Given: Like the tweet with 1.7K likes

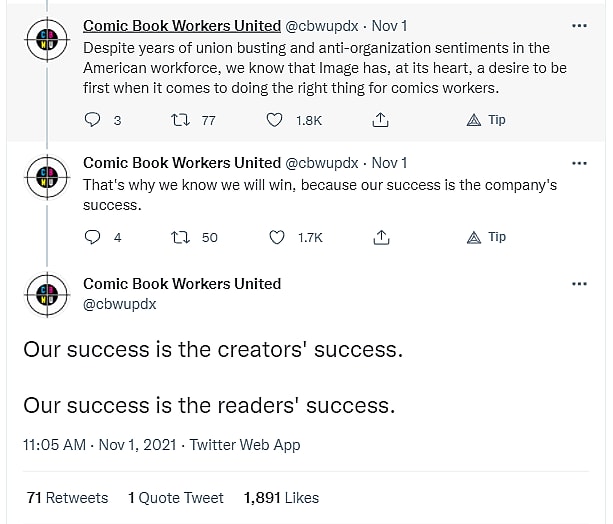Looking at the screenshot, I should (277, 237).
